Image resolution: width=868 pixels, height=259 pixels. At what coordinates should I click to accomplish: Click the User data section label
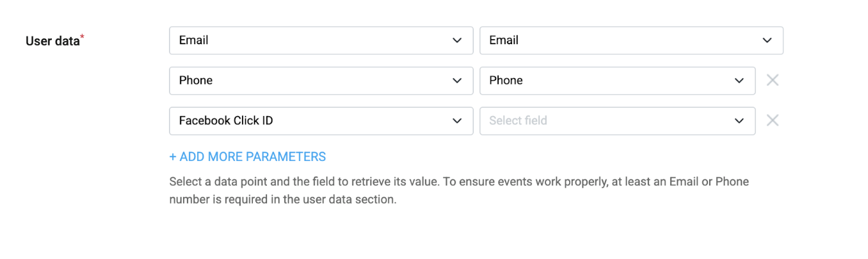52,41
